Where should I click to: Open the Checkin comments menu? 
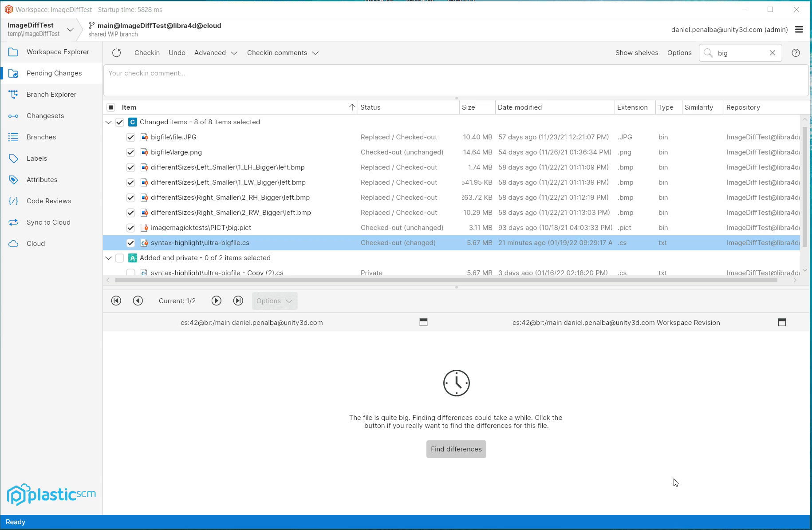pos(283,52)
